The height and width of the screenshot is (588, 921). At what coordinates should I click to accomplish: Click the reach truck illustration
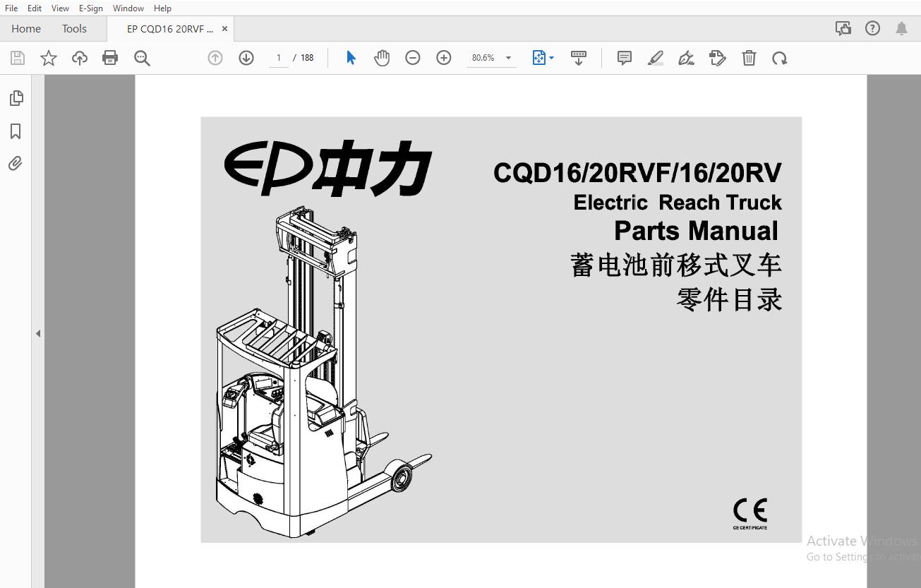coord(323,371)
